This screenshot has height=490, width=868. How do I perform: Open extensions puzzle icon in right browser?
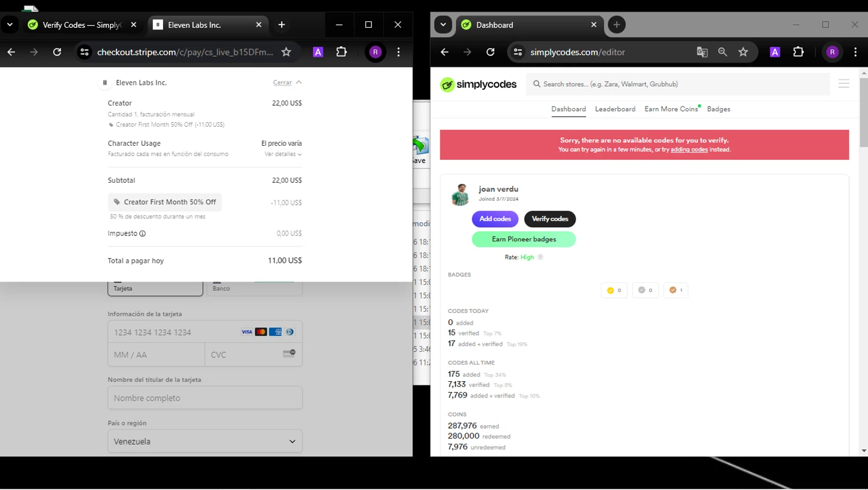click(799, 52)
